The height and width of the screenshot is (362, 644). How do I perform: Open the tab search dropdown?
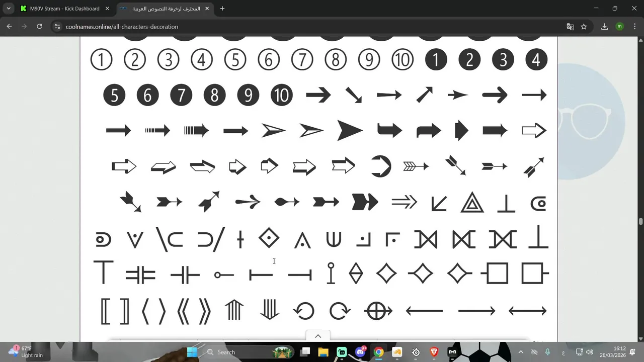click(x=9, y=9)
